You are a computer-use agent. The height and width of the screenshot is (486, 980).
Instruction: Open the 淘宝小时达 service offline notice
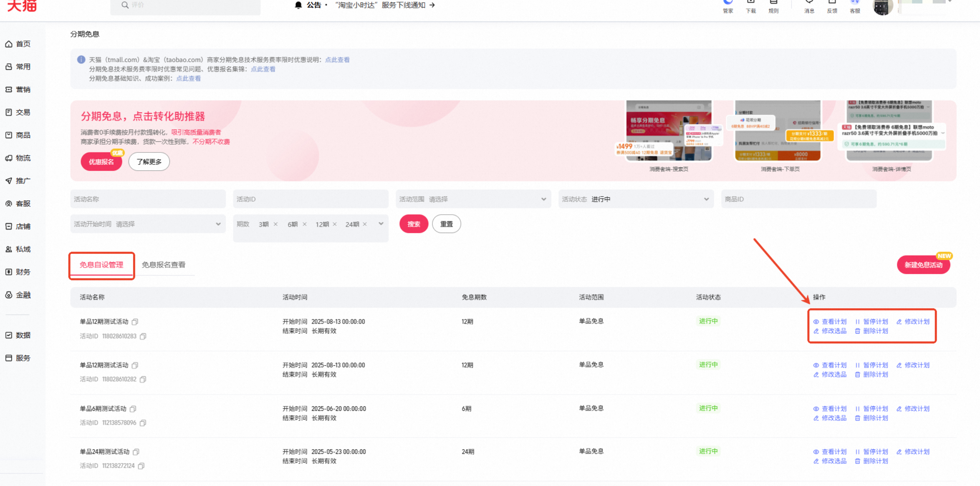click(385, 5)
